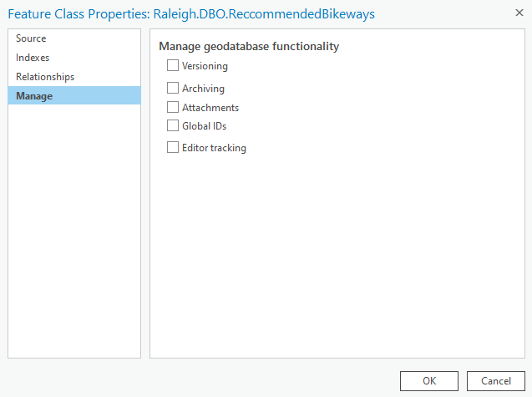The width and height of the screenshot is (532, 397).
Task: Click the Attachments label text
Action: coord(210,108)
